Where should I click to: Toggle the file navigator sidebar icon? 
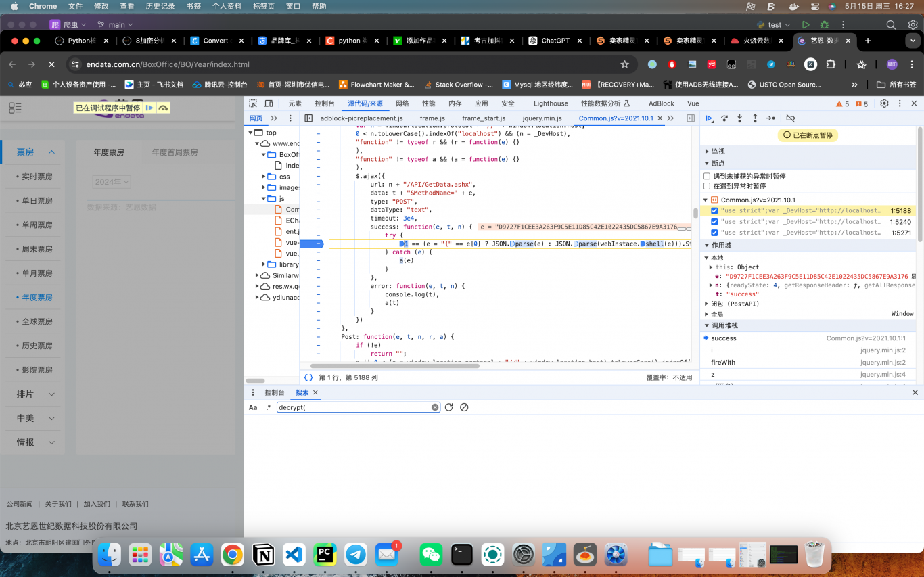[308, 118]
